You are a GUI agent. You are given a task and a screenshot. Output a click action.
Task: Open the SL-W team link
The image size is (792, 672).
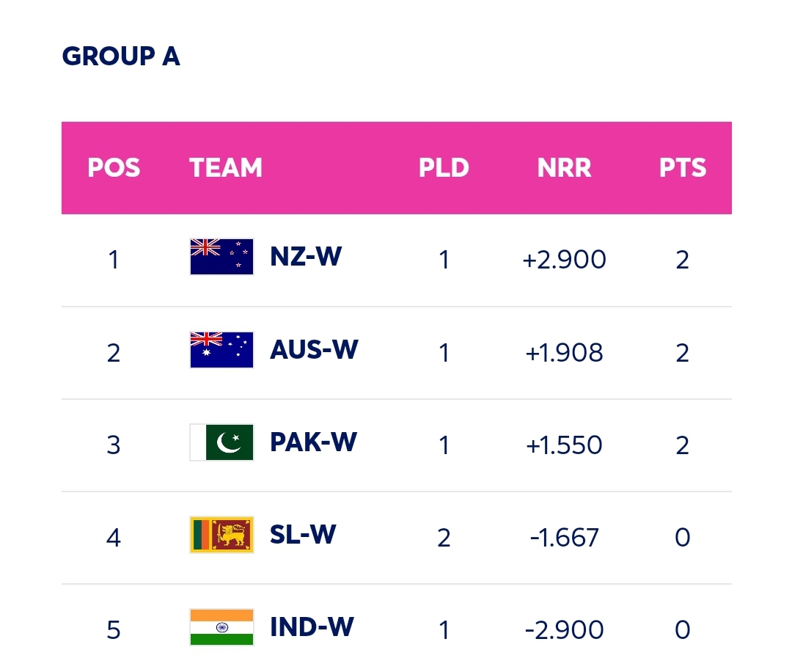coord(303,535)
